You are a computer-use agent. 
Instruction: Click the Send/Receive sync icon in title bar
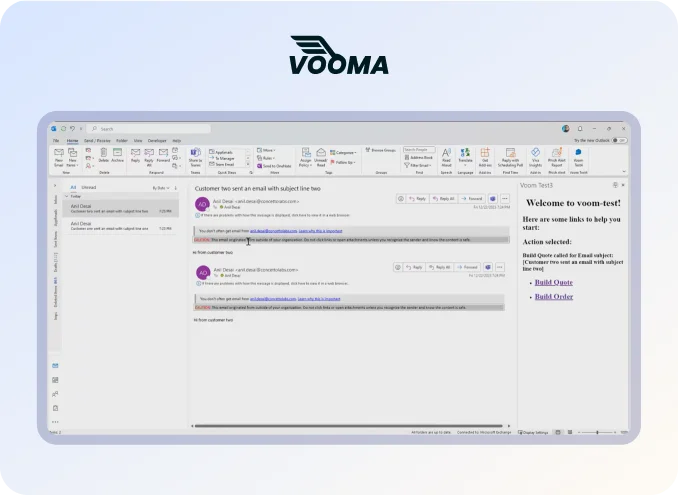[x=63, y=128]
